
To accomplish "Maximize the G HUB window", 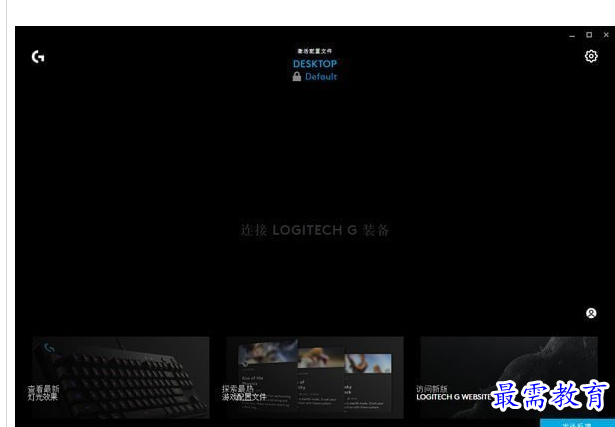I will [x=589, y=35].
